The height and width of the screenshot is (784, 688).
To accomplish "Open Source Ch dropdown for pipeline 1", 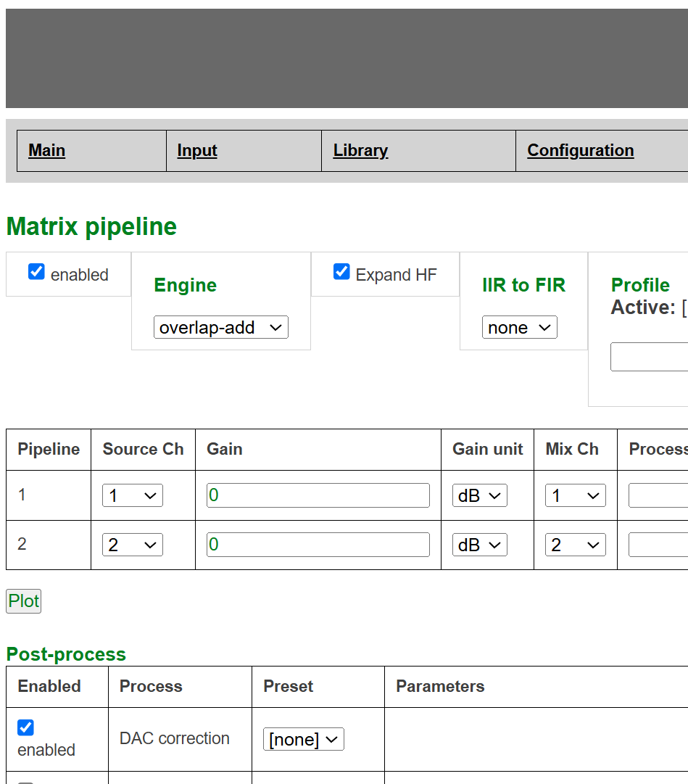I will click(132, 495).
